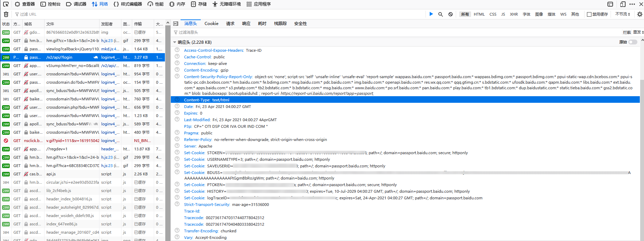644x241 pixels.
Task: Click the pause/resume recording play icon
Action: point(431,14)
